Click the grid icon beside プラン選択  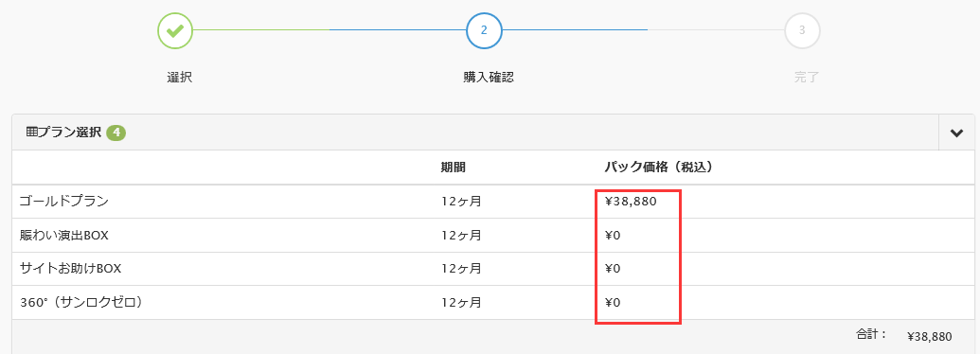pos(31,133)
